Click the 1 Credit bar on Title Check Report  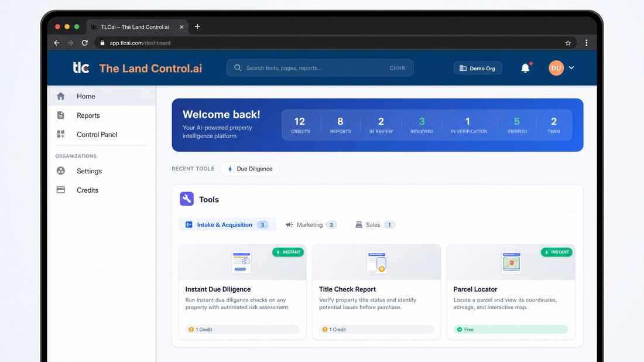point(376,330)
